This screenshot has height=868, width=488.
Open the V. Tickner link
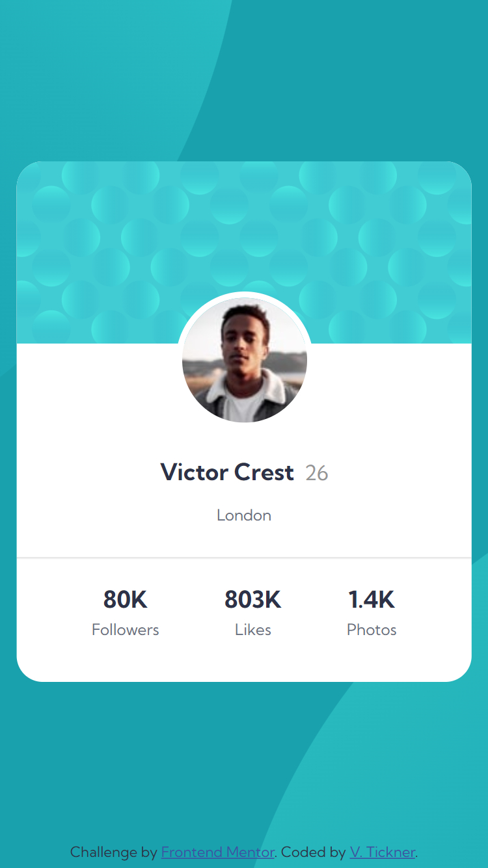(x=383, y=852)
